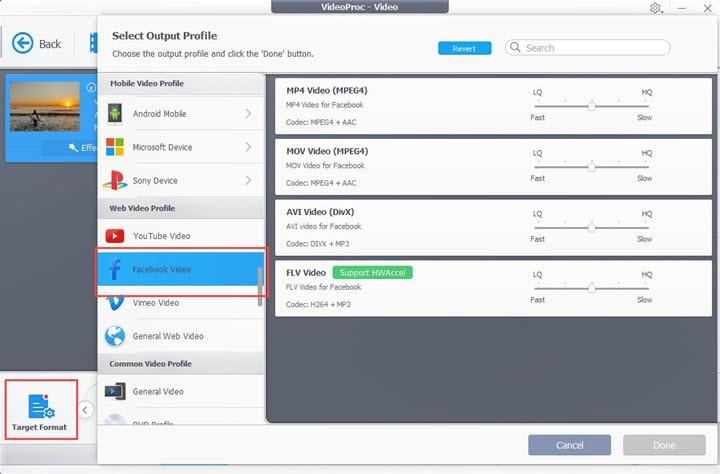
Task: Adjust quality slider for FLV Video
Action: point(591,288)
